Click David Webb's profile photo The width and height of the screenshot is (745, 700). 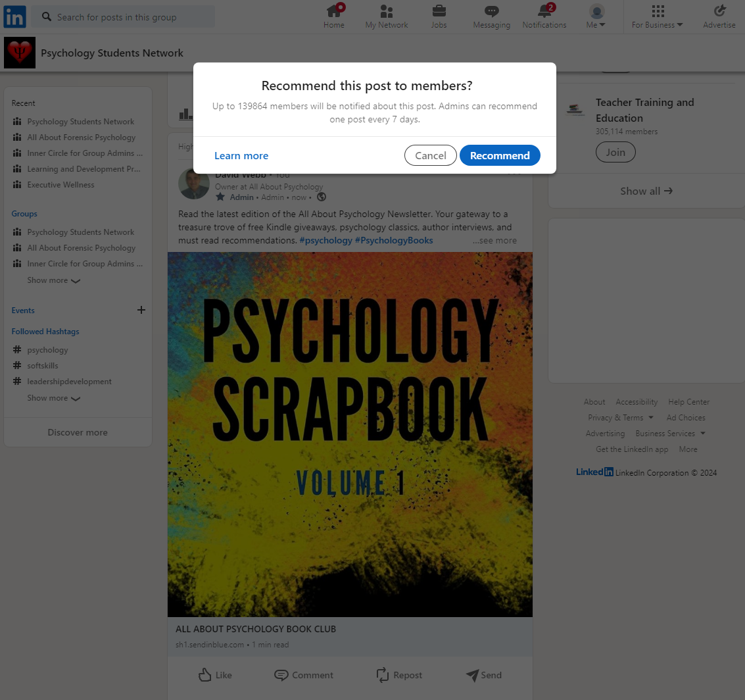tap(194, 184)
